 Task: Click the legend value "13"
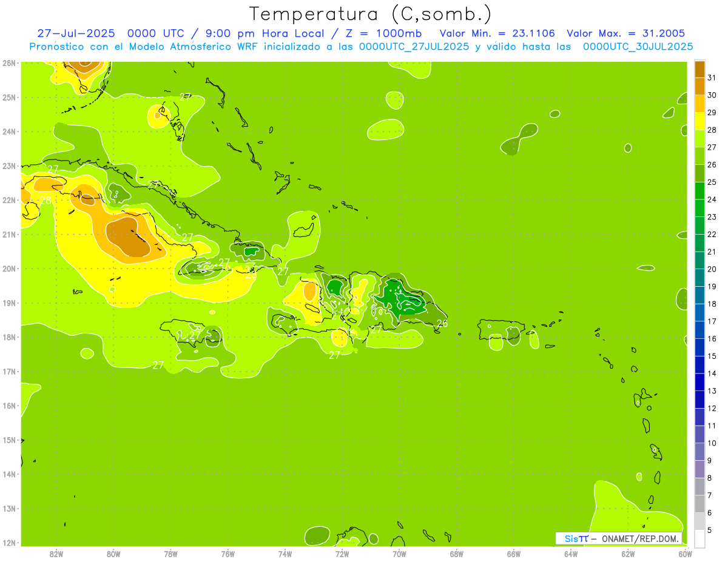[x=712, y=391]
